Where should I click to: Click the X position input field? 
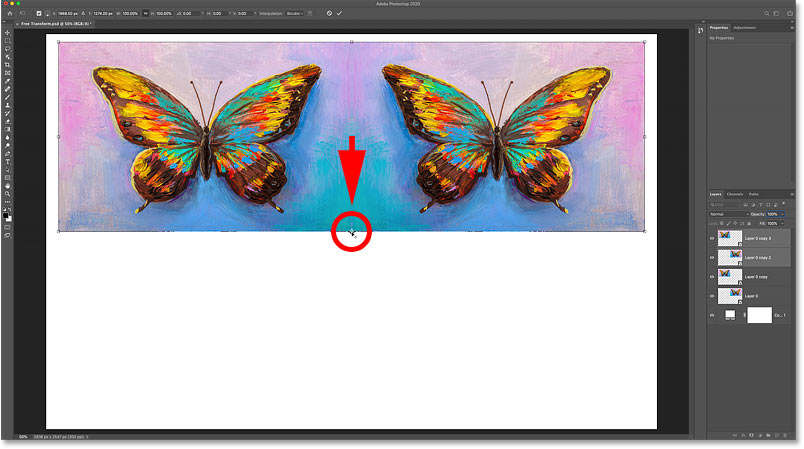(67, 13)
